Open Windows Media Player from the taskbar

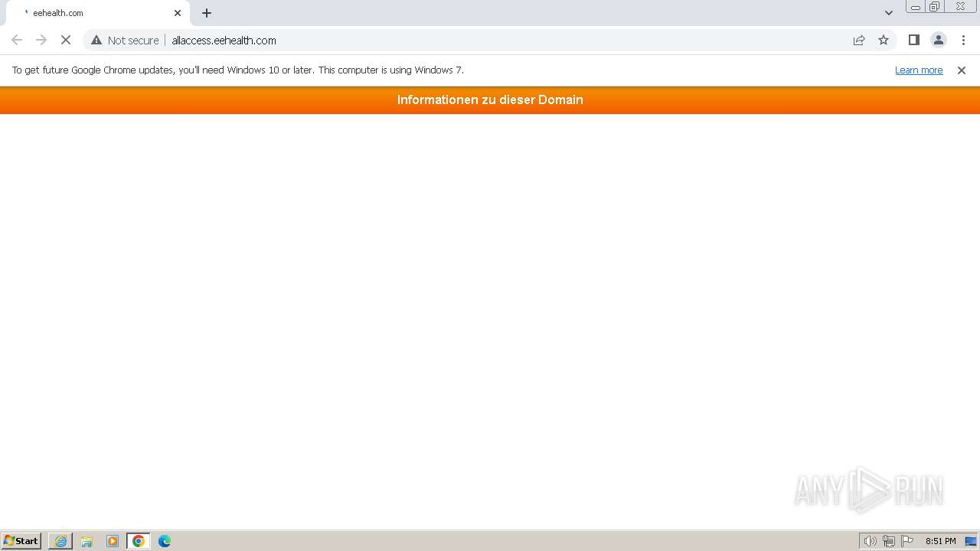click(113, 541)
